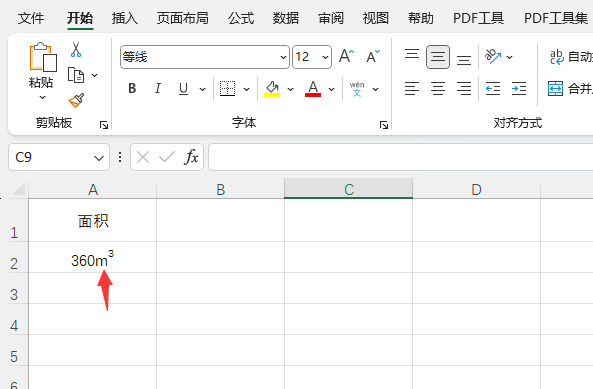The width and height of the screenshot is (593, 389).
Task: Switch to the 数据 tab
Action: coord(286,18)
